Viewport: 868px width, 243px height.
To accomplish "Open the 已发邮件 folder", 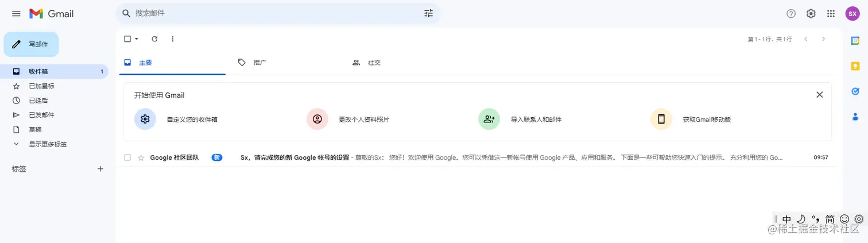I will coord(54,115).
